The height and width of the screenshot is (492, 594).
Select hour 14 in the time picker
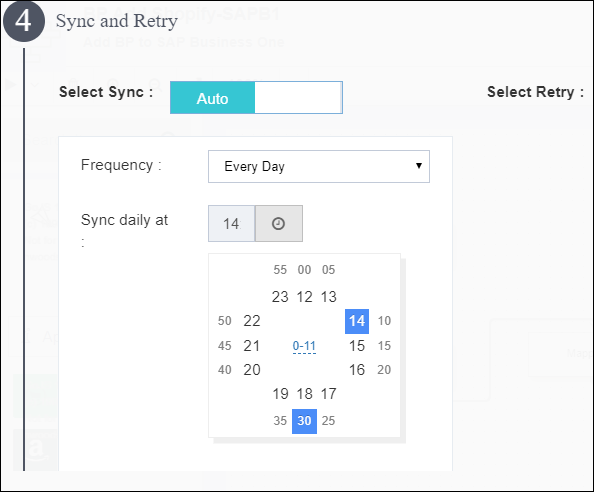357,321
